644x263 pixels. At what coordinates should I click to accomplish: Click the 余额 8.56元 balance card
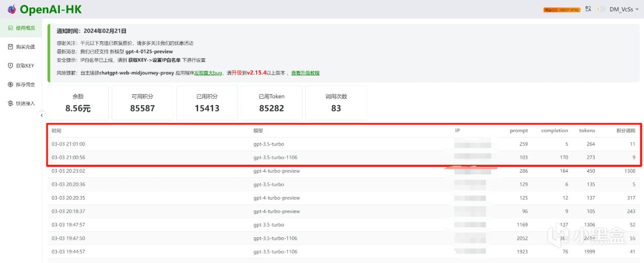click(78, 103)
